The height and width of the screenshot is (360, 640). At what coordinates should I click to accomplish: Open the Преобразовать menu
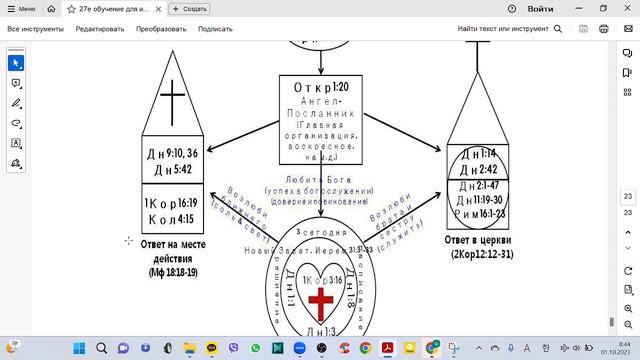click(161, 29)
